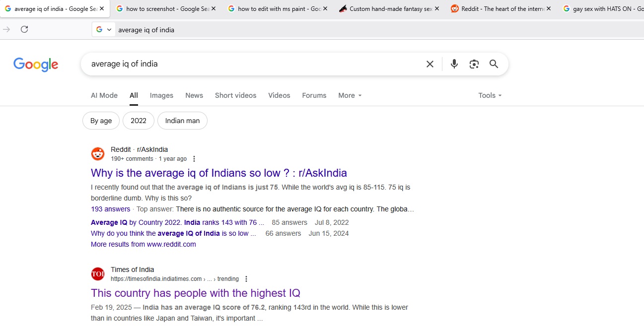Select the All search tab
Image resolution: width=644 pixels, height=336 pixels.
(x=134, y=95)
